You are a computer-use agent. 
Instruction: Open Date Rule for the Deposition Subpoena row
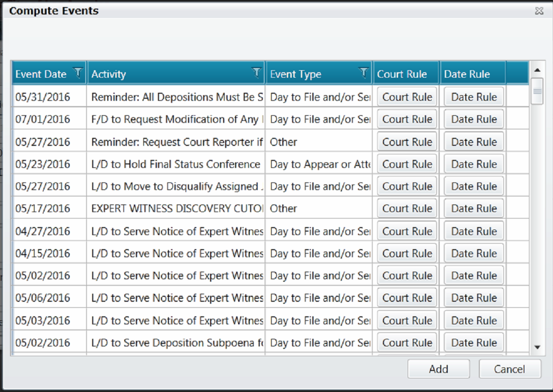coord(473,342)
